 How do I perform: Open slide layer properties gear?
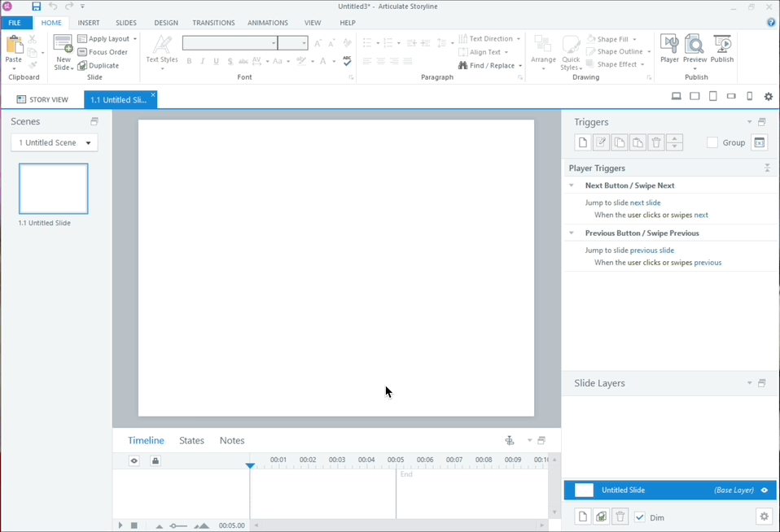click(763, 517)
